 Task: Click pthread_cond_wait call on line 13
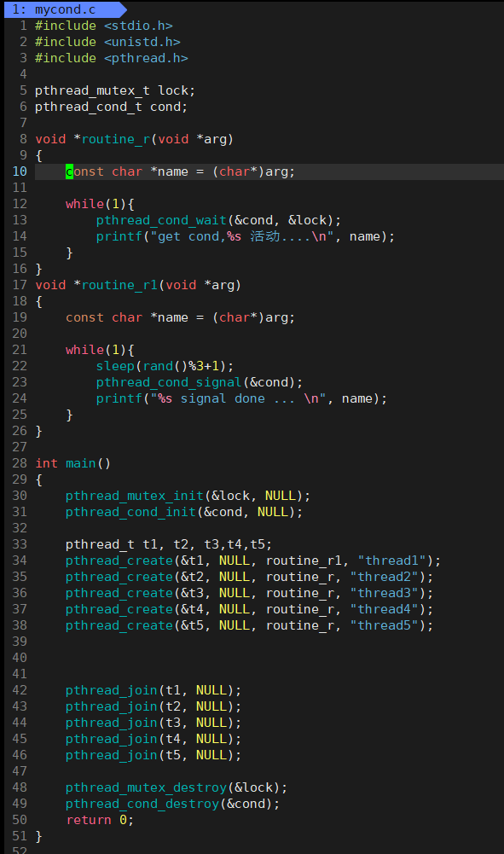coord(161,220)
